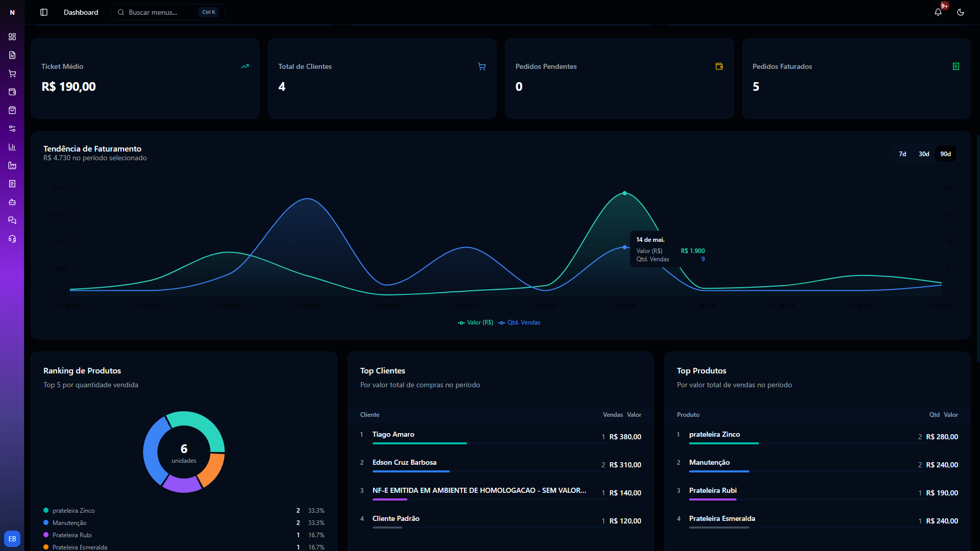Viewport: 980px width, 551px height.
Task: Toggle the sidebar panel icon
Action: point(44,12)
